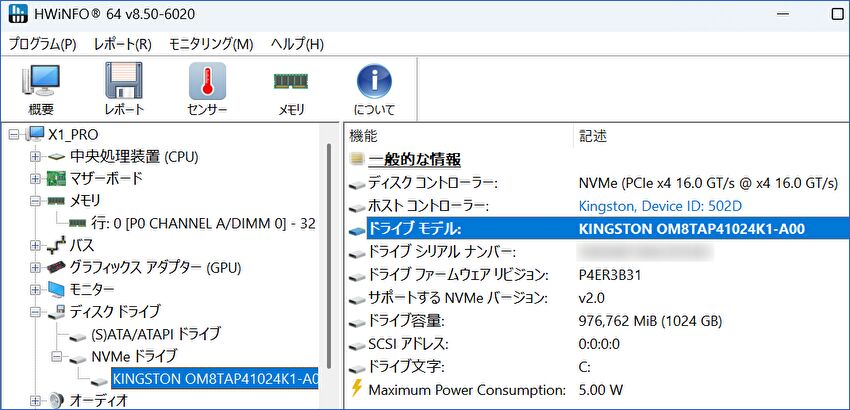Click the P4ER3B31 firmware revision value

point(610,275)
